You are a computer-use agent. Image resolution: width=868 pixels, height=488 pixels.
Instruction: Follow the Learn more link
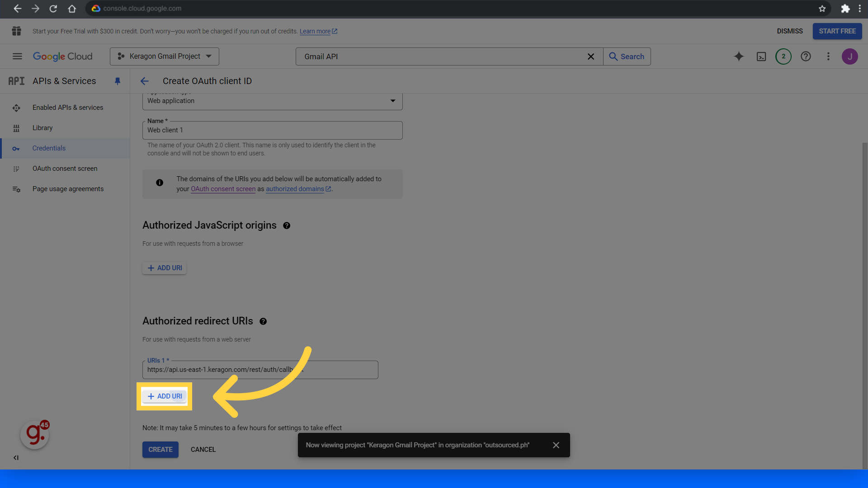pyautogui.click(x=318, y=31)
